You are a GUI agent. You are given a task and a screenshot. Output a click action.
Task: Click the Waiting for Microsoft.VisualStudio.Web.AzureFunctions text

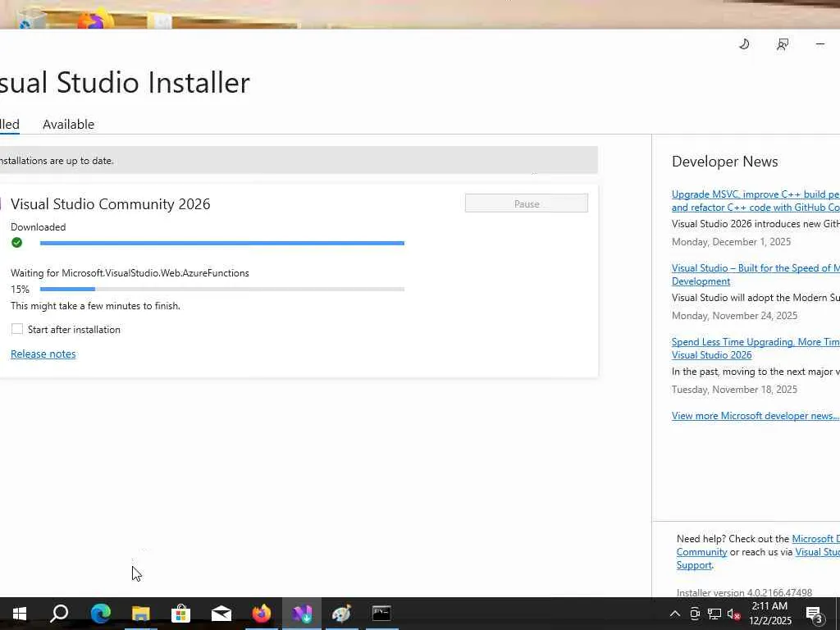130,273
